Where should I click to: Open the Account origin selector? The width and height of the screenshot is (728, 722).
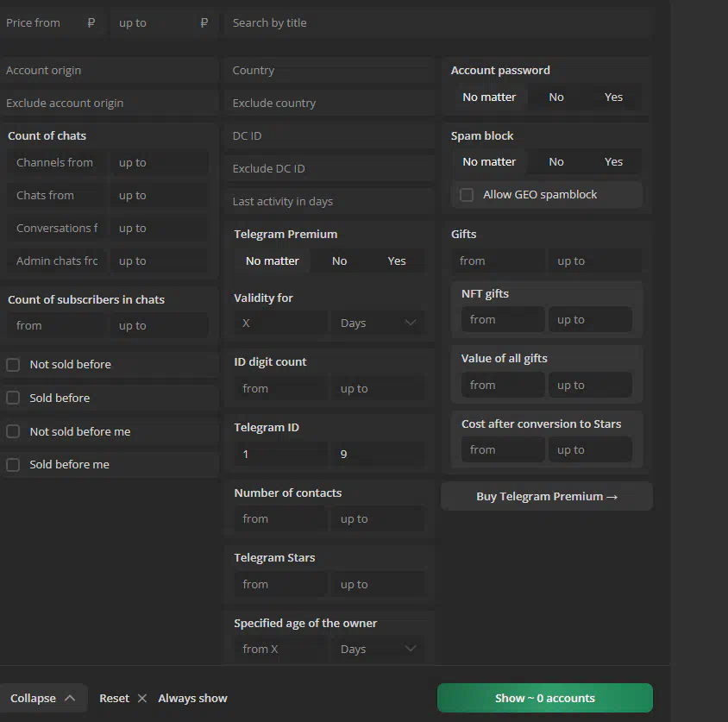[x=110, y=70]
